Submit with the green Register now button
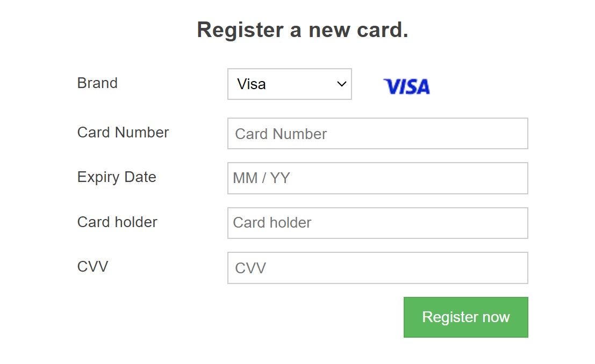Screen dimensions: 595x364 pyautogui.click(x=465, y=317)
